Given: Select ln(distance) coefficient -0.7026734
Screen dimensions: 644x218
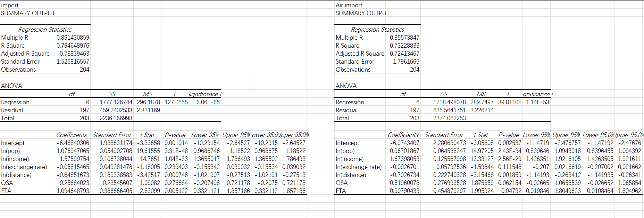Looking at the screenshot, I should (404, 175).
